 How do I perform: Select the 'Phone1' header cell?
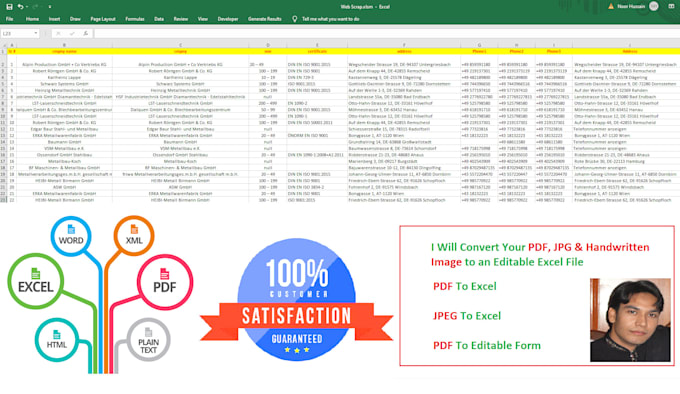click(479, 51)
